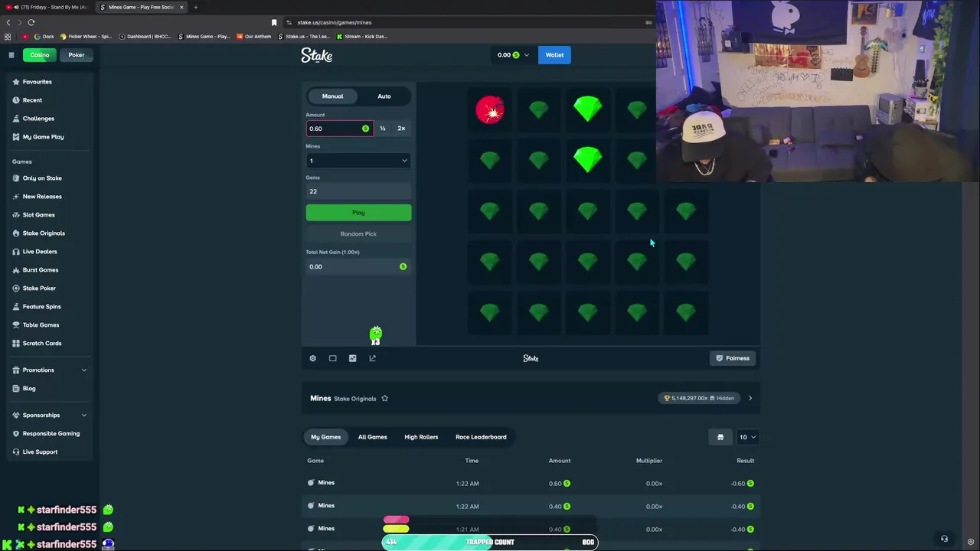
Task: Toggle ghost mode incognito icon
Action: (720, 437)
